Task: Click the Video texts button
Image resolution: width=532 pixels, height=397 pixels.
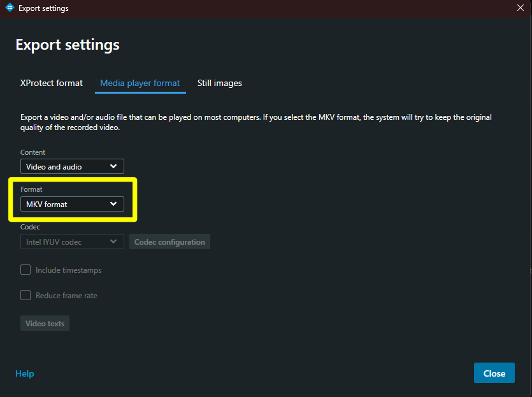Action: click(x=45, y=323)
